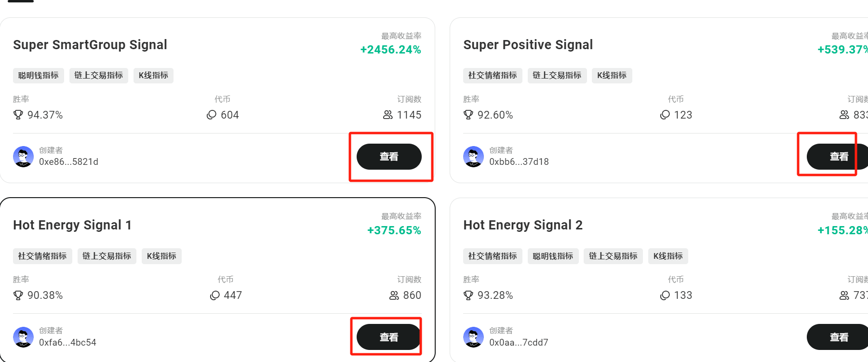
Task: Click the subscribers icon next to 860
Action: click(394, 295)
